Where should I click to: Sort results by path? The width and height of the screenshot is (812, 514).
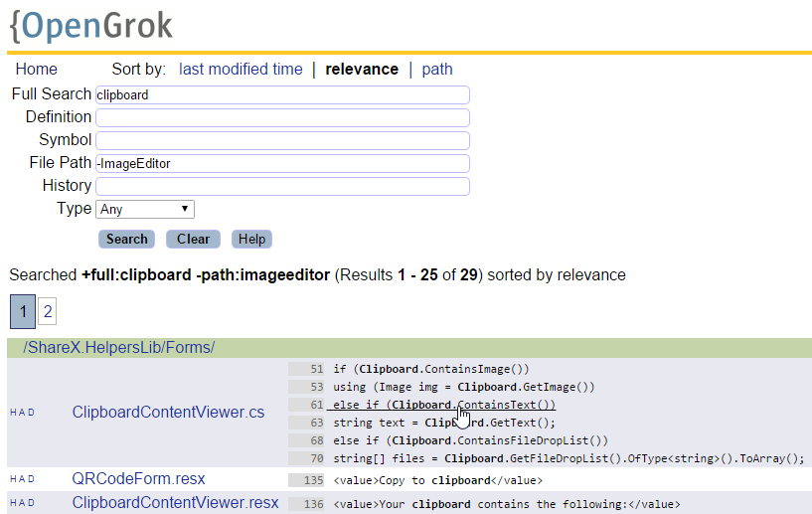click(437, 69)
